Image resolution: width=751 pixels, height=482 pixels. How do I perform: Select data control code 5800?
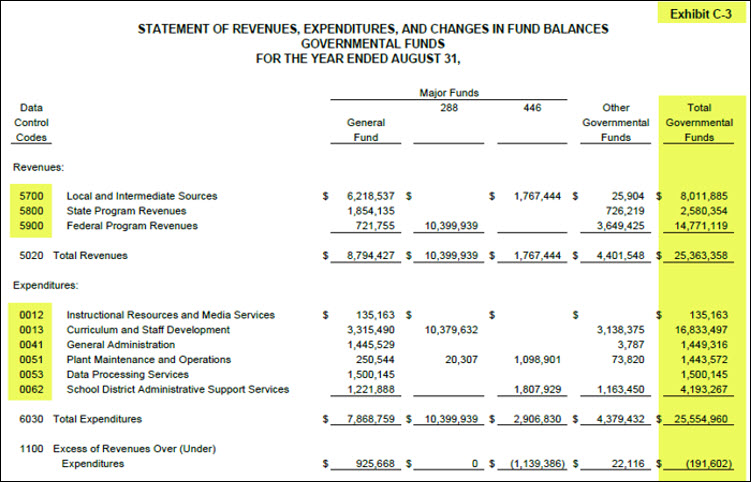(x=31, y=211)
